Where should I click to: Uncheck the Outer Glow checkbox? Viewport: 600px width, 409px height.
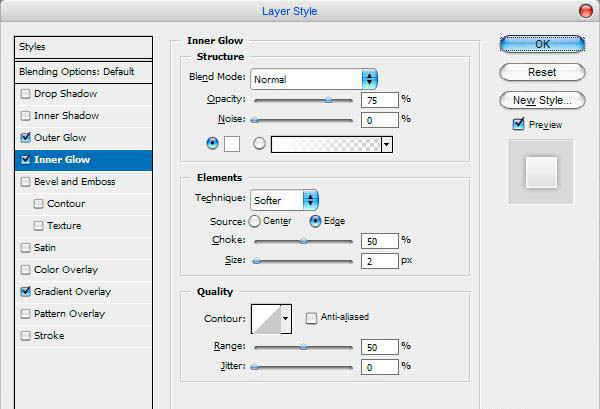pos(25,138)
